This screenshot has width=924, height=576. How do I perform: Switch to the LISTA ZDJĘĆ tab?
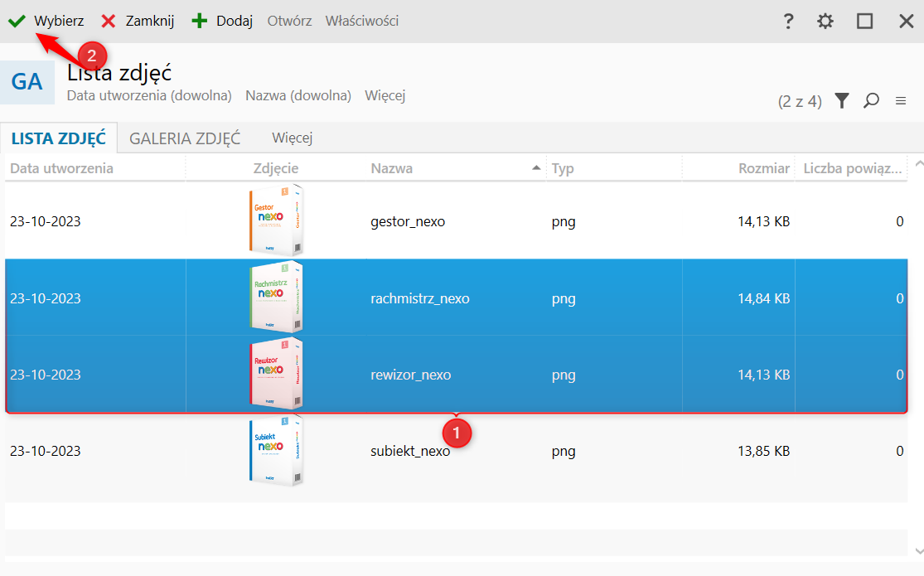tap(58, 138)
